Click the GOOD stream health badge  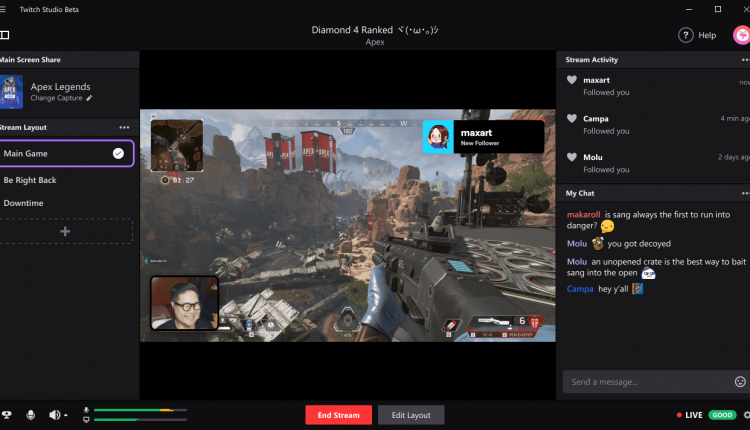(722, 415)
